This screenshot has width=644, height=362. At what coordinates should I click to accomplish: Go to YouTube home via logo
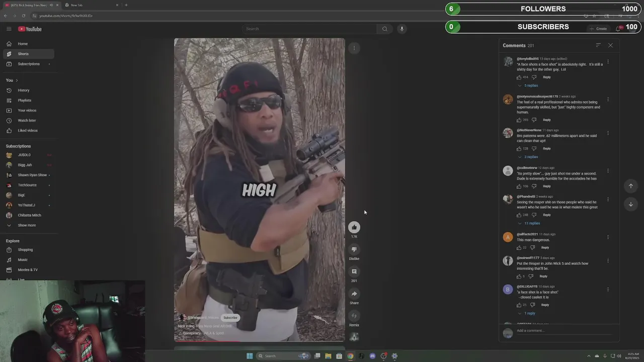coord(30,29)
